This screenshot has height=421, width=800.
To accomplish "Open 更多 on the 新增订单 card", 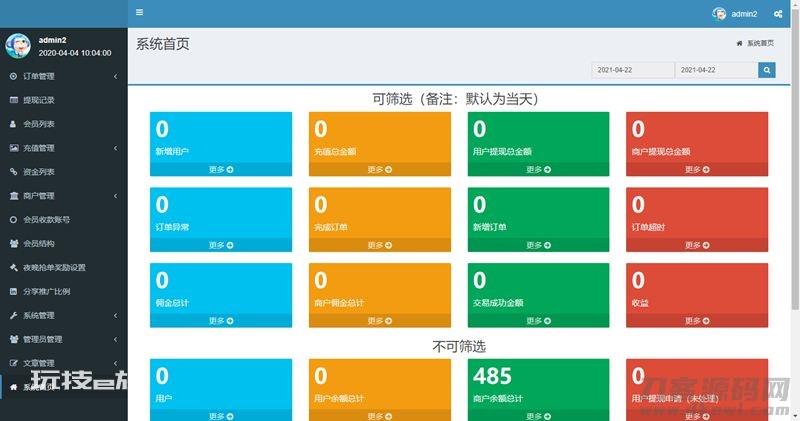I will (538, 245).
